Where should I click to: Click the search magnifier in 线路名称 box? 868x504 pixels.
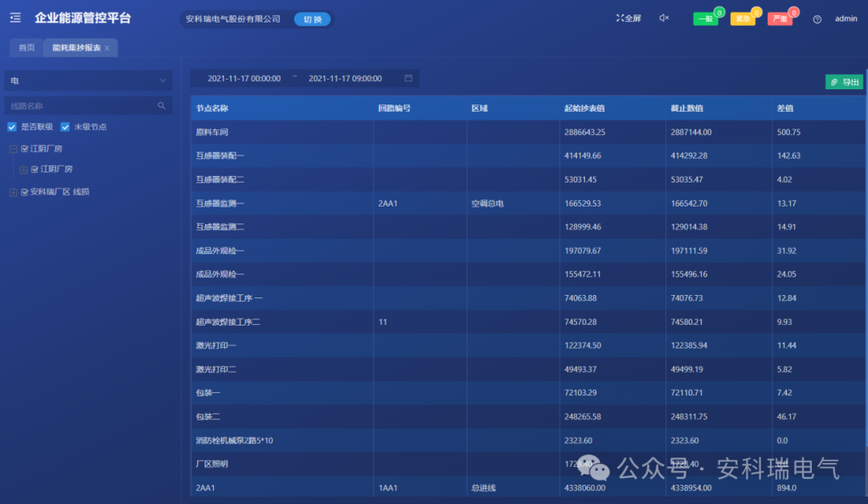tap(162, 106)
